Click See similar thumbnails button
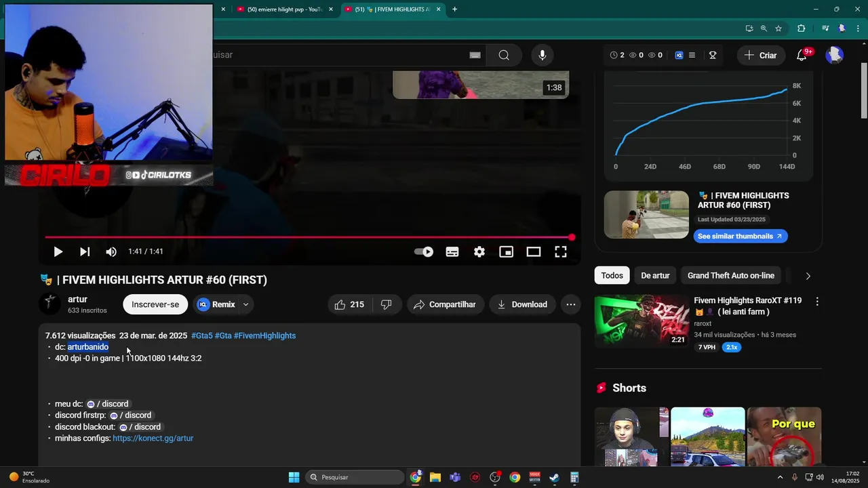 [x=741, y=236]
